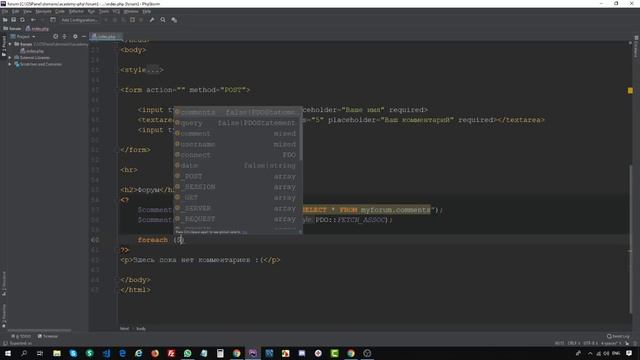This screenshot has height=360, width=640.
Task: Open Calculator from the taskbar
Action: click(220, 353)
